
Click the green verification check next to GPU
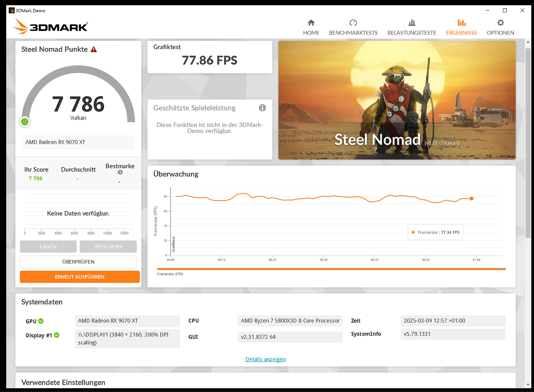click(41, 321)
